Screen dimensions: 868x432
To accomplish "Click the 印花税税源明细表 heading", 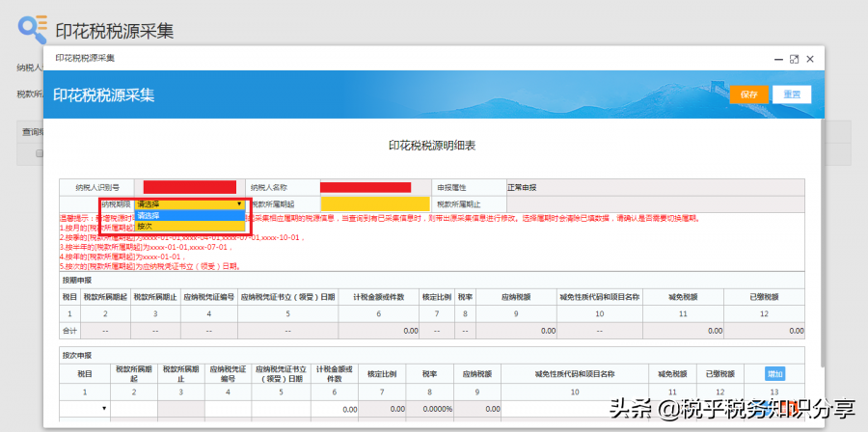I will [x=432, y=146].
